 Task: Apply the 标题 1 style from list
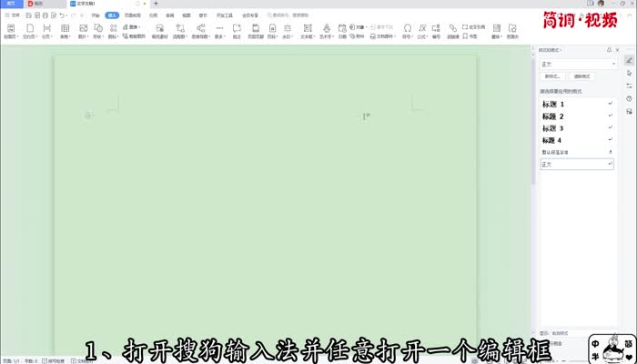[553, 105]
